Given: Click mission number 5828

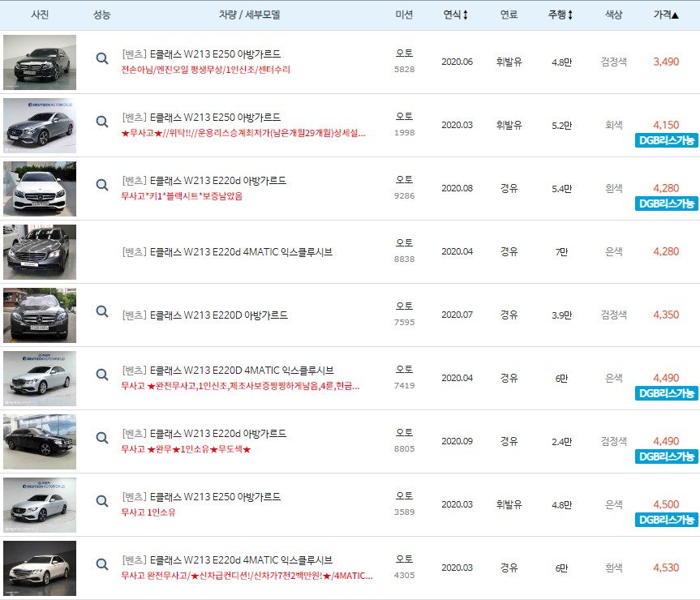Looking at the screenshot, I should click(x=405, y=70).
